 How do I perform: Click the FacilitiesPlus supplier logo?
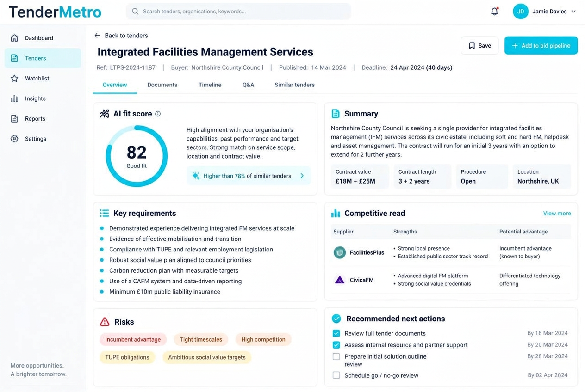pos(340,252)
